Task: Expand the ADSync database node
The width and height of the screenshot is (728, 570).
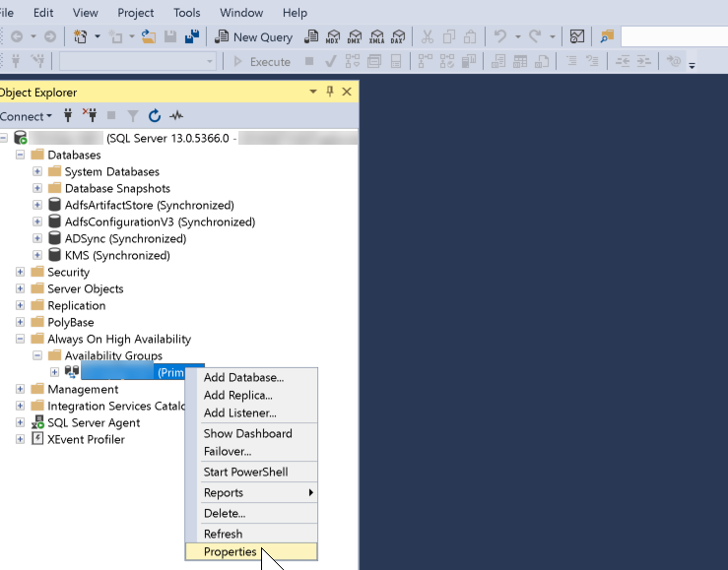Action: pos(37,238)
